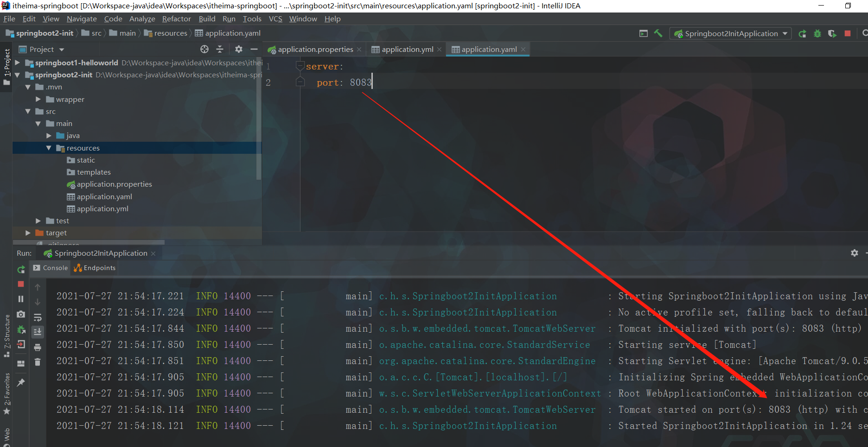Toggle the 2: Favorites side tool window
Image resolution: width=868 pixels, height=447 pixels.
click(x=6, y=394)
